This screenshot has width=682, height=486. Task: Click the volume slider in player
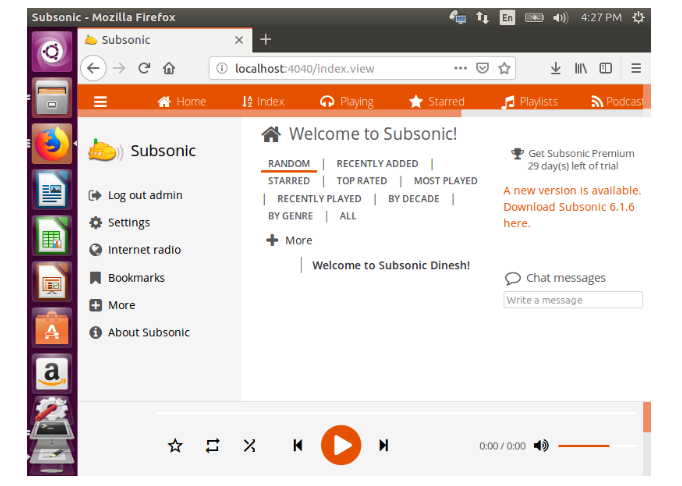[x=596, y=446]
